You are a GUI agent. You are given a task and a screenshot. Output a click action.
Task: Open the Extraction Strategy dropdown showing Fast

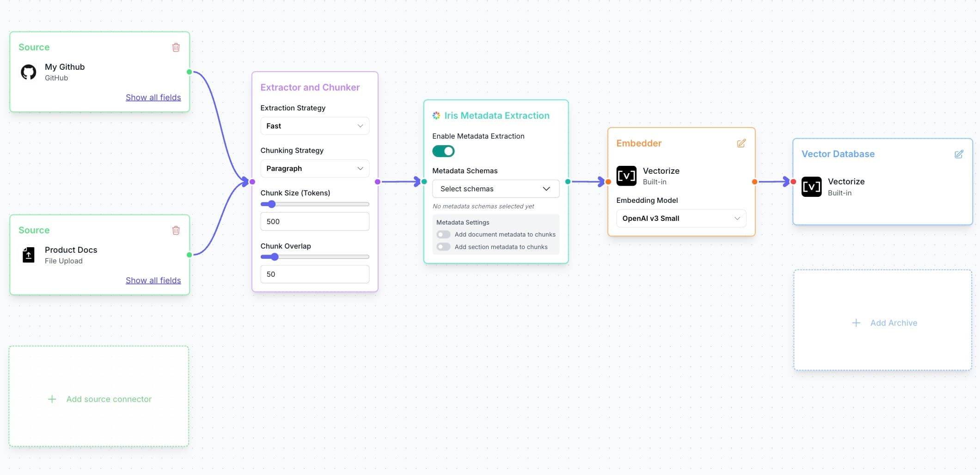click(314, 126)
